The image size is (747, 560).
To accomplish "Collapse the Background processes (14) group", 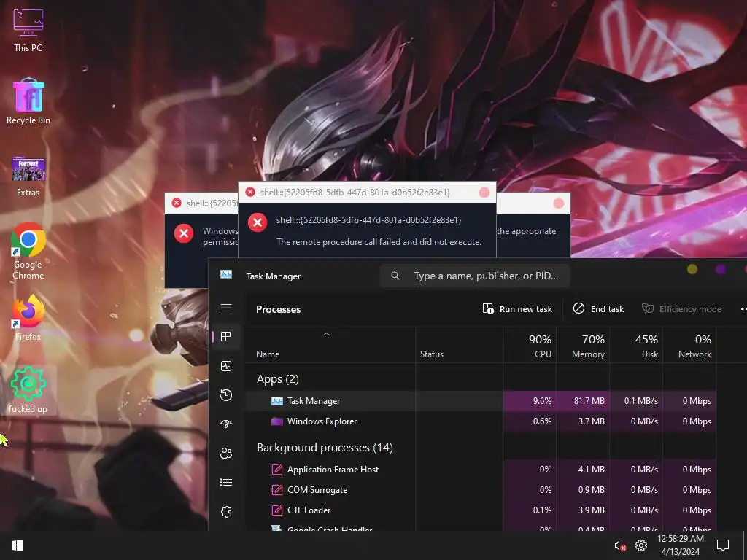I will (325, 448).
